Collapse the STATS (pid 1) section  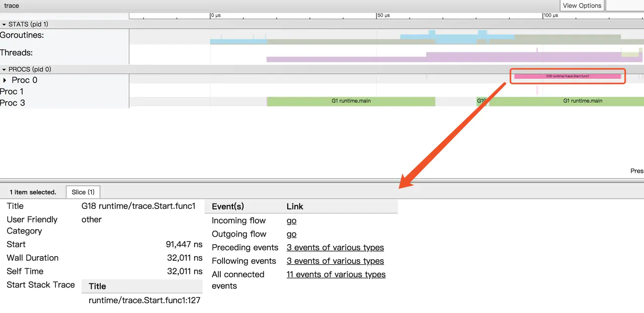point(5,24)
